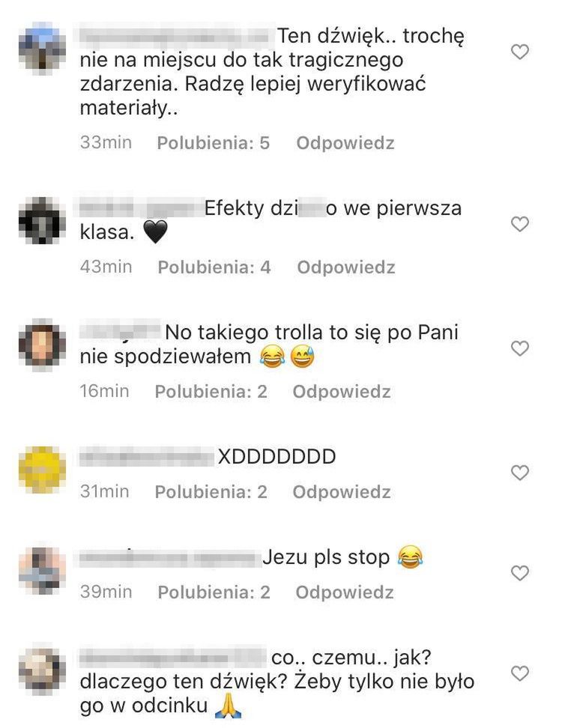
Task: Show 'Polubienia: 2' likes on 16min comment
Action: pos(211,392)
